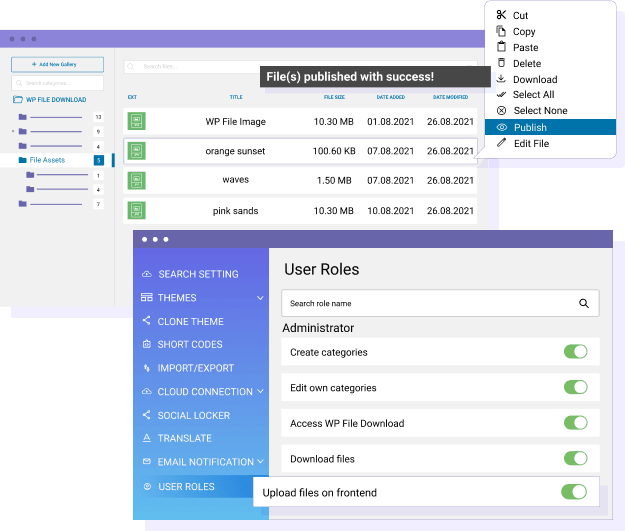Expand Cloud Connection menu arrow
625x531 pixels.
(260, 392)
